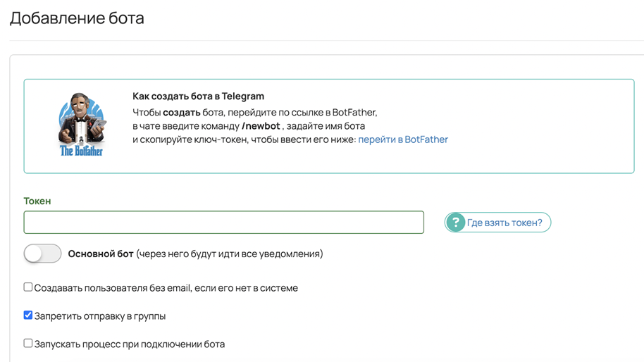The image size is (644, 362).
Task: Toggle the 'Основной бот' switch
Action: click(x=42, y=254)
